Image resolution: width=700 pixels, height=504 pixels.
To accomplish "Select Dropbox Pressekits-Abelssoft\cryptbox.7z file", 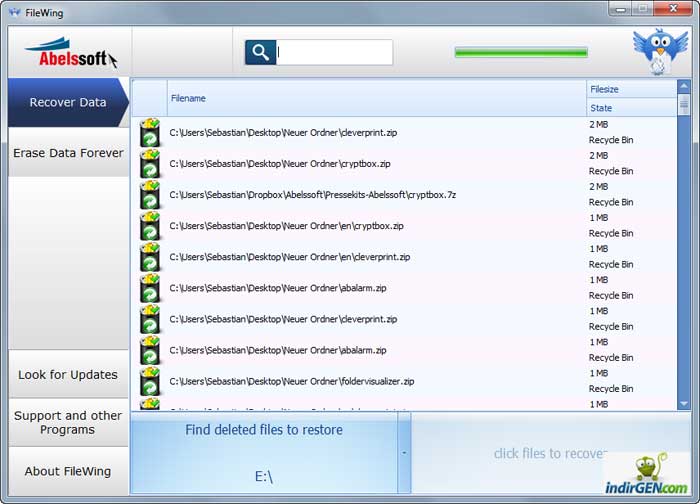I will (312, 195).
